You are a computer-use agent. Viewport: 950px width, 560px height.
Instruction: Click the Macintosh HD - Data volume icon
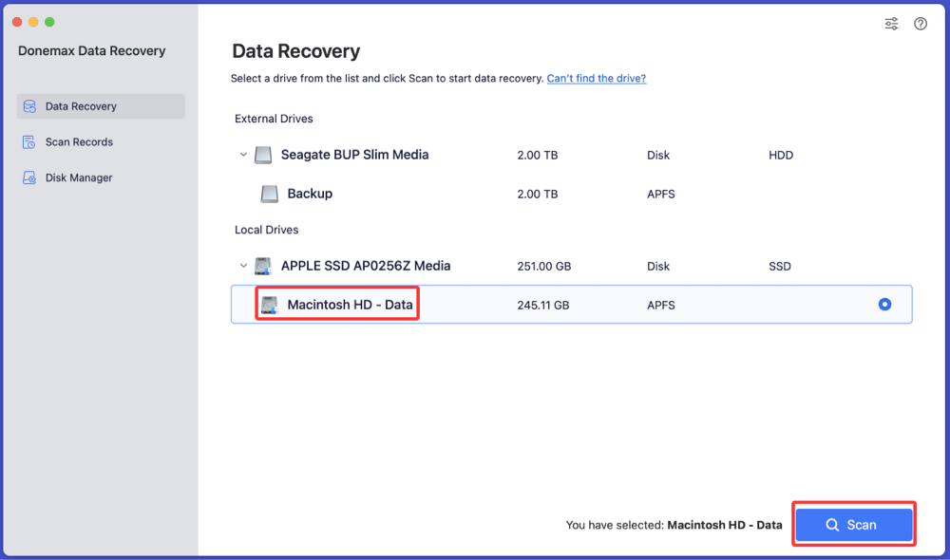(x=270, y=304)
